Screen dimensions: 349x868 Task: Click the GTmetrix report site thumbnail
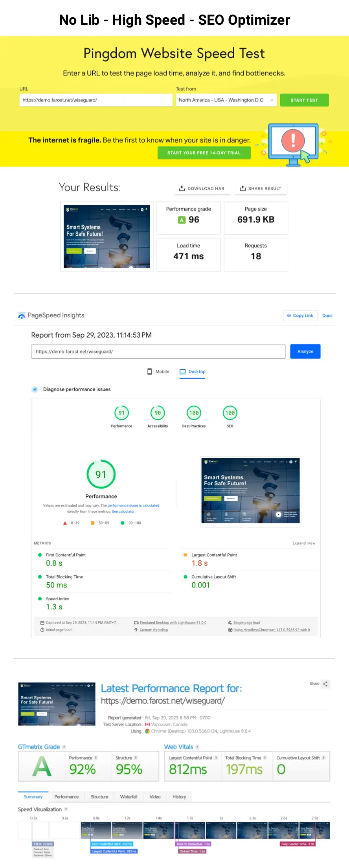click(x=57, y=704)
